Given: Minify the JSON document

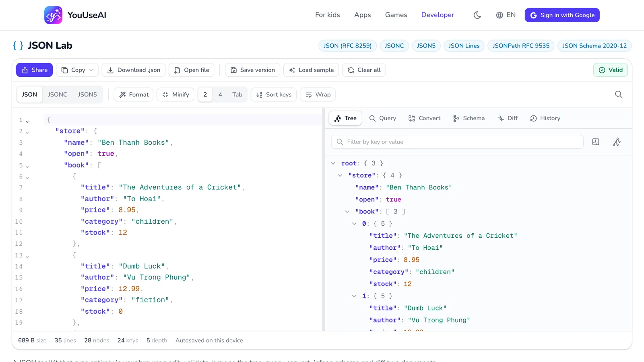Looking at the screenshot, I should click(175, 95).
